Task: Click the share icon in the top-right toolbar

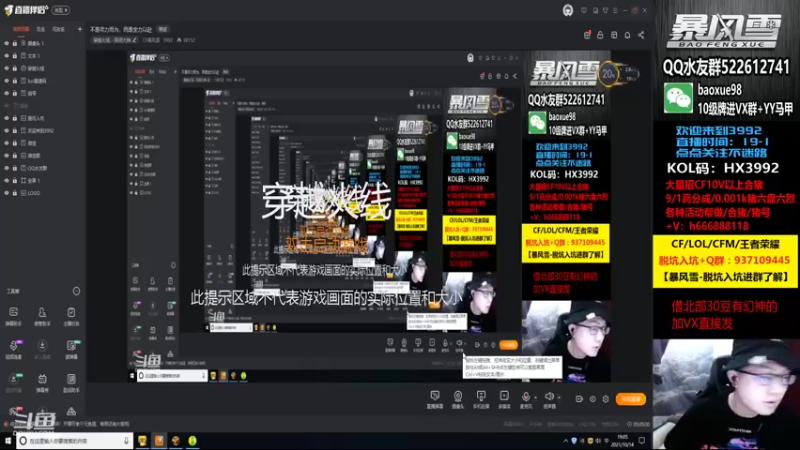Action: tap(641, 35)
